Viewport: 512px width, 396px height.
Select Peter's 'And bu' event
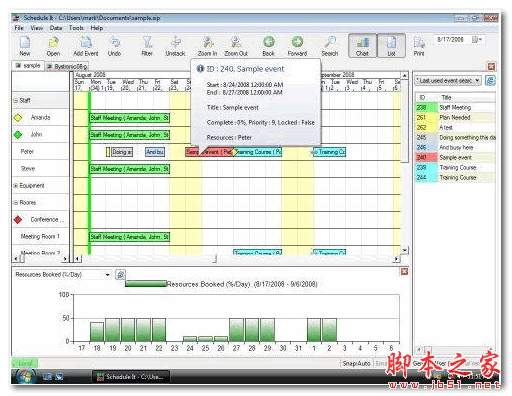point(155,152)
